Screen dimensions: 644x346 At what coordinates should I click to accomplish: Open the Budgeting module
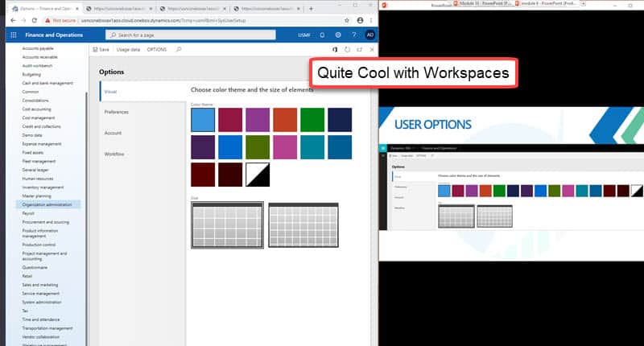point(31,74)
